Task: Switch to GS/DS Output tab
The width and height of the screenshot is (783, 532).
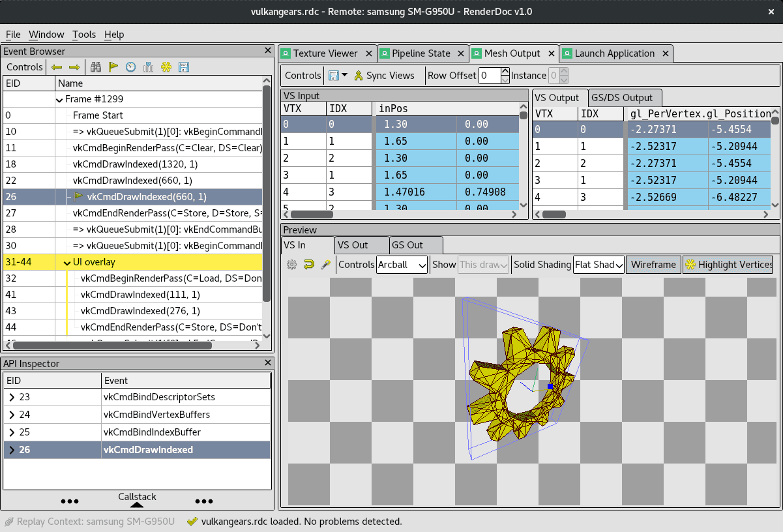Action: pyautogui.click(x=624, y=98)
